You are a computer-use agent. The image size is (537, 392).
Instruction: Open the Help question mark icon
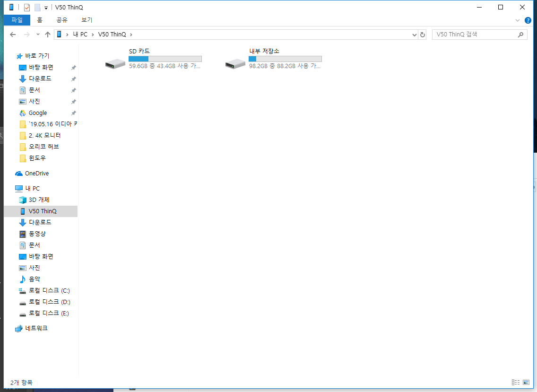(528, 20)
